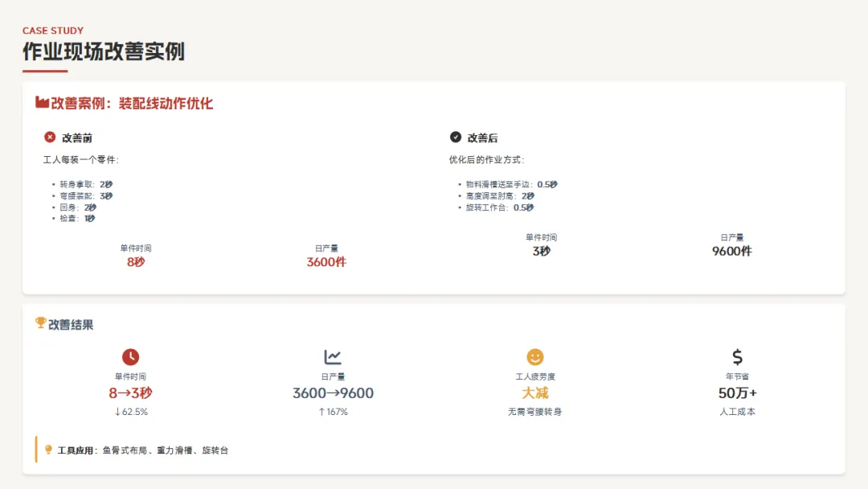Click the 50万+ savings text

737,393
